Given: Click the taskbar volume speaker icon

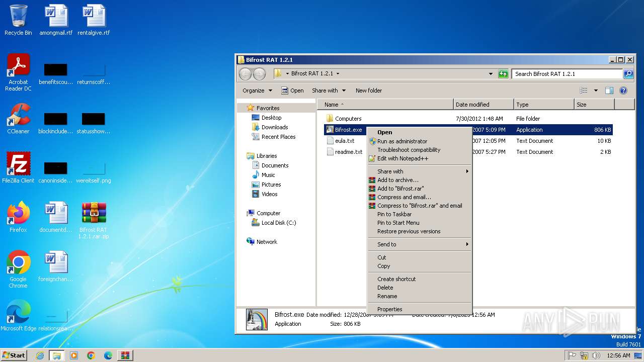Looking at the screenshot, I should (x=596, y=355).
